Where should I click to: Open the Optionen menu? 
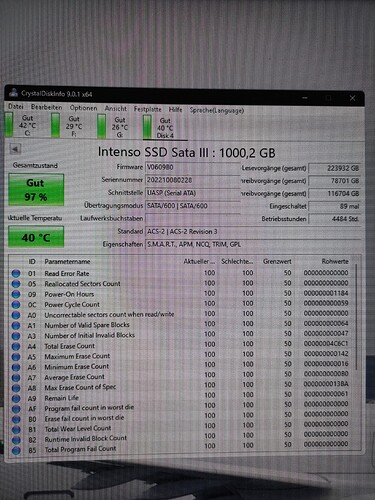click(83, 108)
